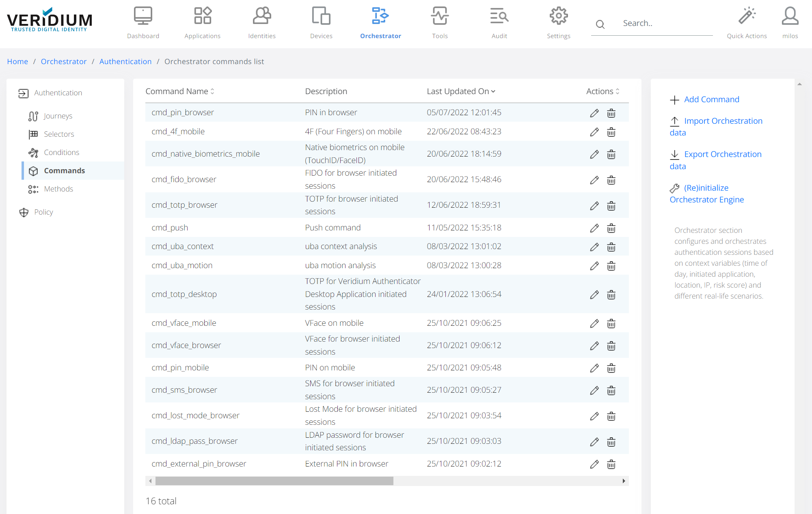812x514 pixels.
Task: Click the search magnifier icon
Action: coord(600,24)
